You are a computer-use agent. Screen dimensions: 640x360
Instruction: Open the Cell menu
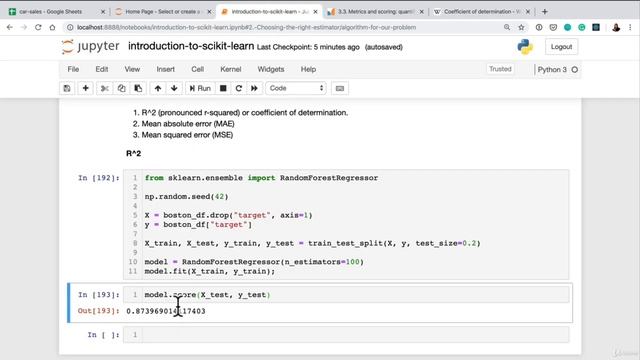pyautogui.click(x=198, y=69)
